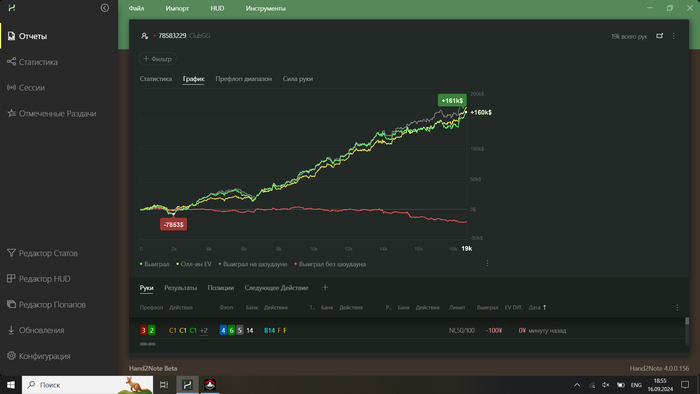
Task: Switch to Префлоп диапазон tab
Action: pyautogui.click(x=243, y=79)
